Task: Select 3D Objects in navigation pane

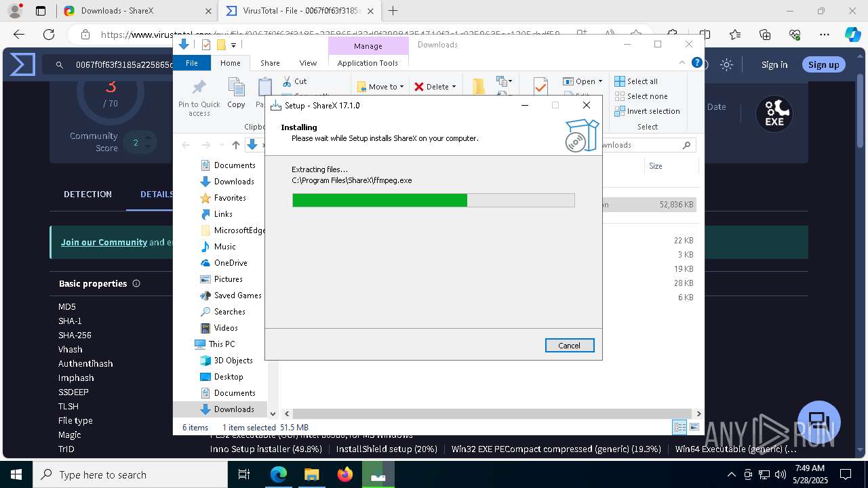Action: pyautogui.click(x=226, y=360)
